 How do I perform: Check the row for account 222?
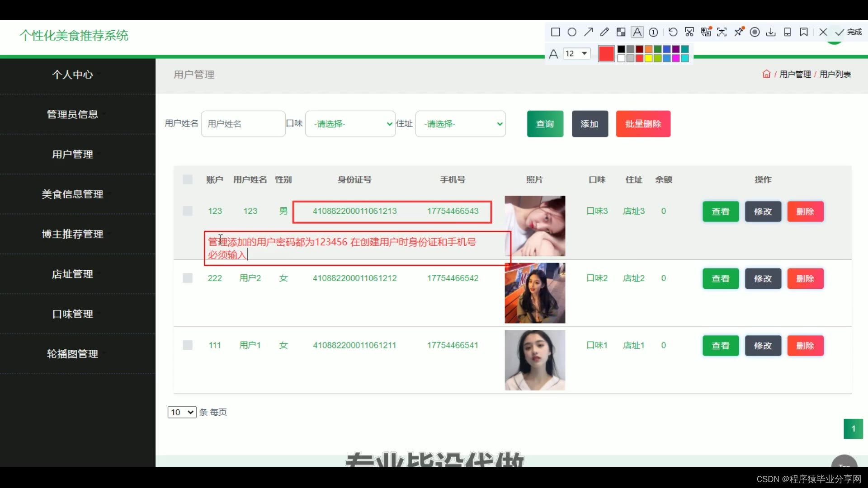[188, 278]
